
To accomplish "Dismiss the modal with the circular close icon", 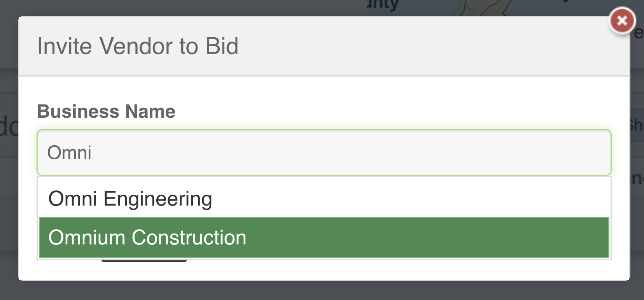I will 622,21.
